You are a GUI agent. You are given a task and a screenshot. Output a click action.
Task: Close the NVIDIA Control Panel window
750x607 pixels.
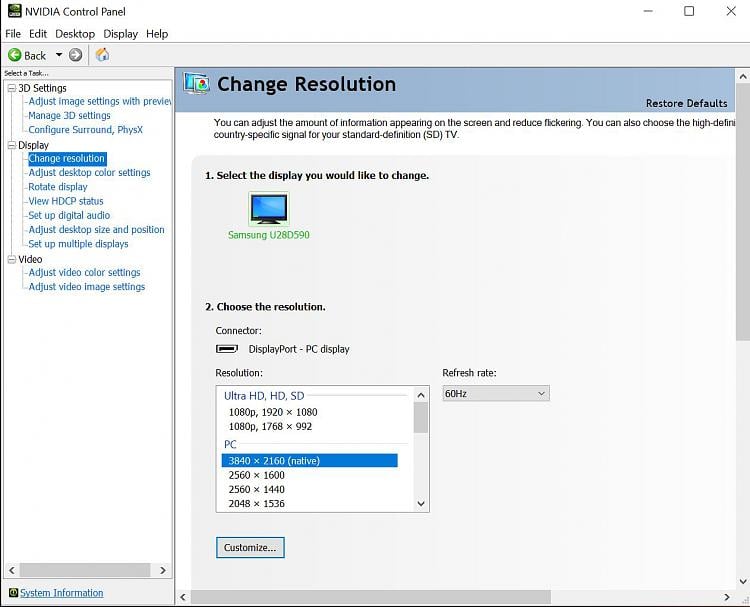pos(731,11)
